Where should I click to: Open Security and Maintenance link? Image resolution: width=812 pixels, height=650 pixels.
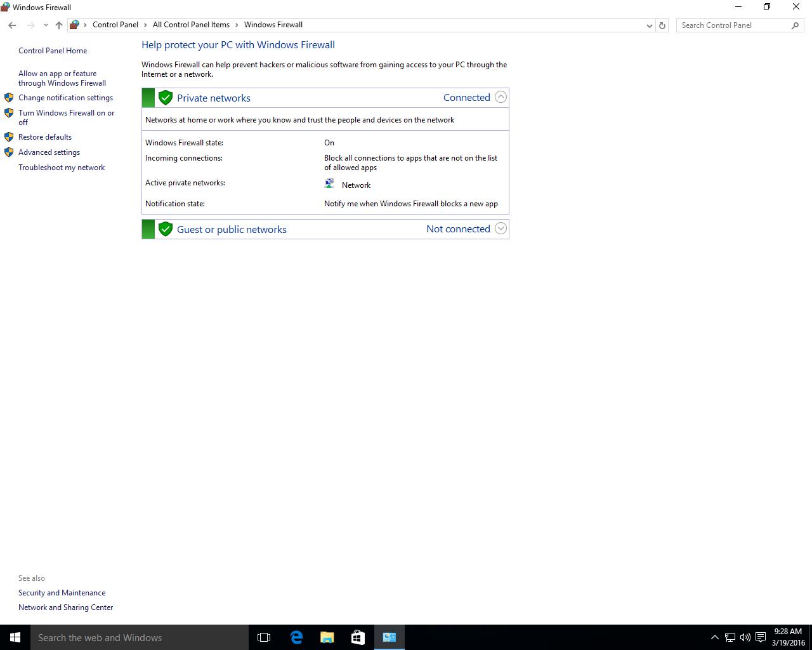[x=62, y=593]
